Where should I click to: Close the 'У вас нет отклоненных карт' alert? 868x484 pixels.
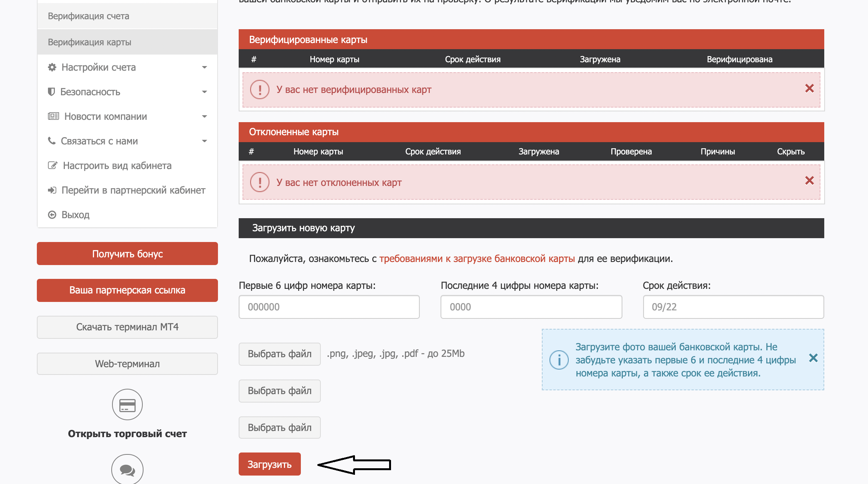(809, 181)
